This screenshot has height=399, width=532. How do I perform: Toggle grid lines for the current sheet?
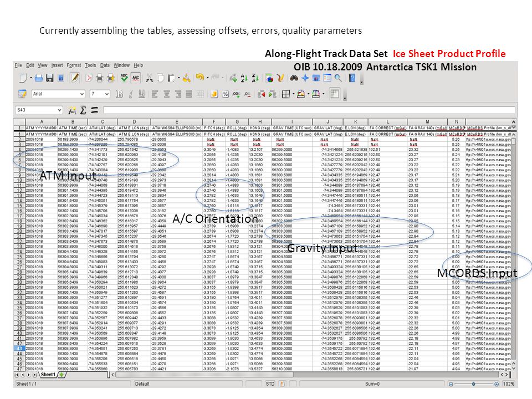[x=335, y=94]
